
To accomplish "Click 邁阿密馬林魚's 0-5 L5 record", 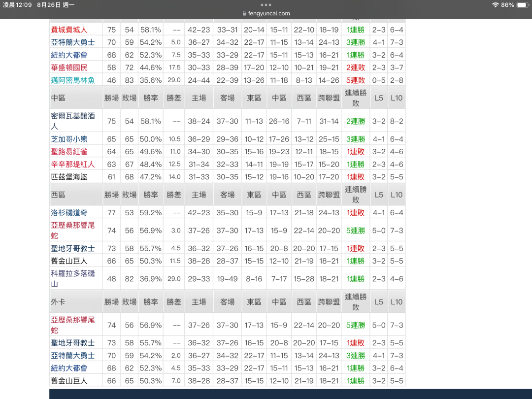I will (x=379, y=80).
